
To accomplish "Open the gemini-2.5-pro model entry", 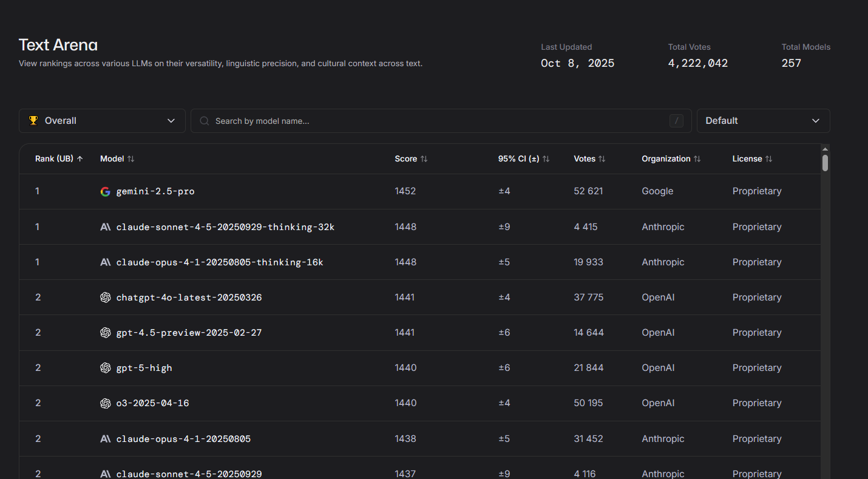I will pos(155,191).
